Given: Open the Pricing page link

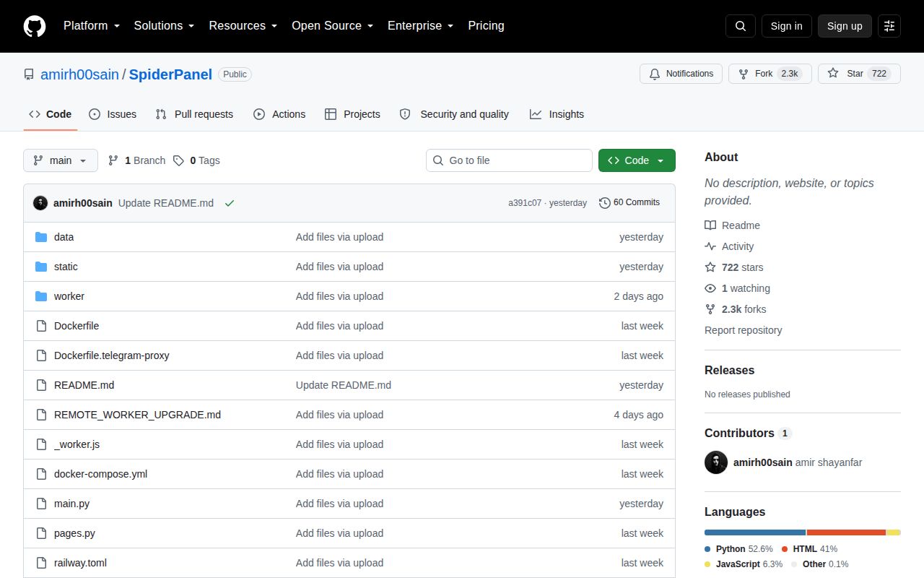Looking at the screenshot, I should click(486, 26).
